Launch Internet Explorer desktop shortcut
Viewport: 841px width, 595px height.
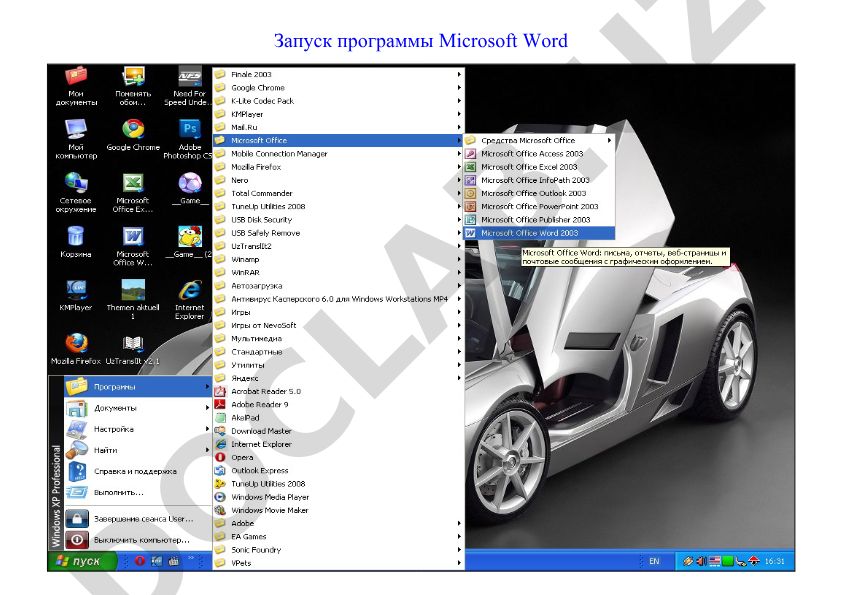pyautogui.click(x=189, y=299)
